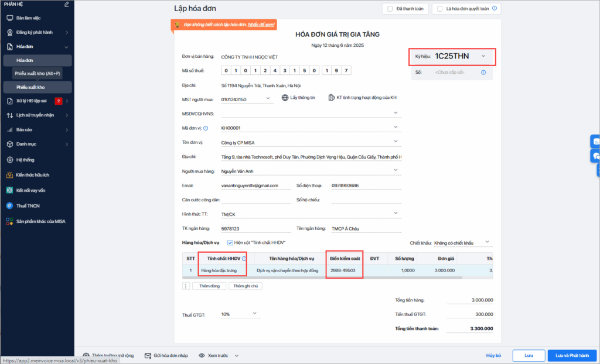Click the Hóa đơn document icon in sidebar
Viewport: 600px width, 364px height.
tap(10, 47)
